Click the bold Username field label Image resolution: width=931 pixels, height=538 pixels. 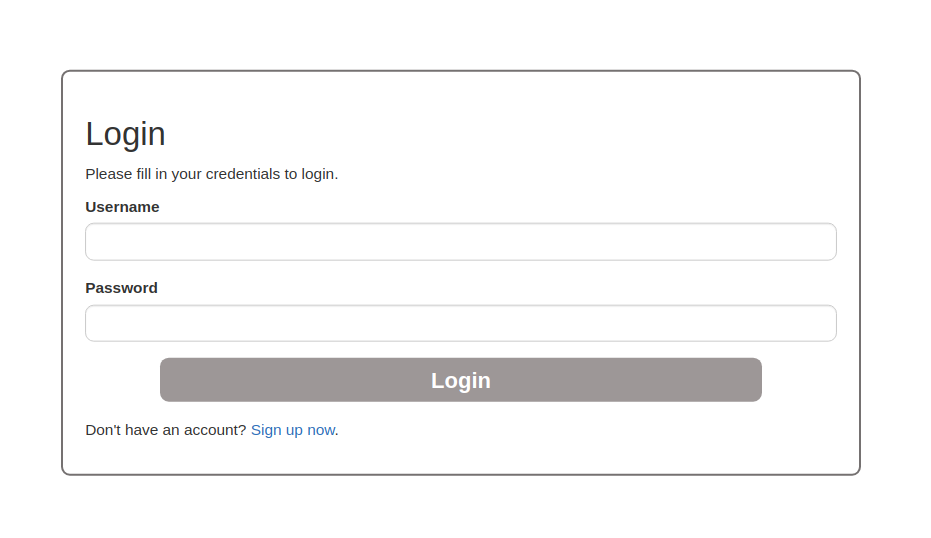[122, 207]
